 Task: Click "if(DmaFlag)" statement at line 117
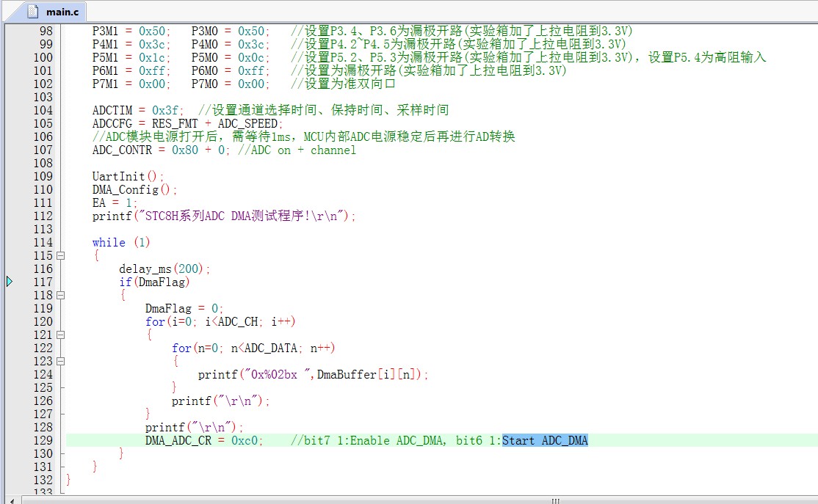tap(154, 282)
